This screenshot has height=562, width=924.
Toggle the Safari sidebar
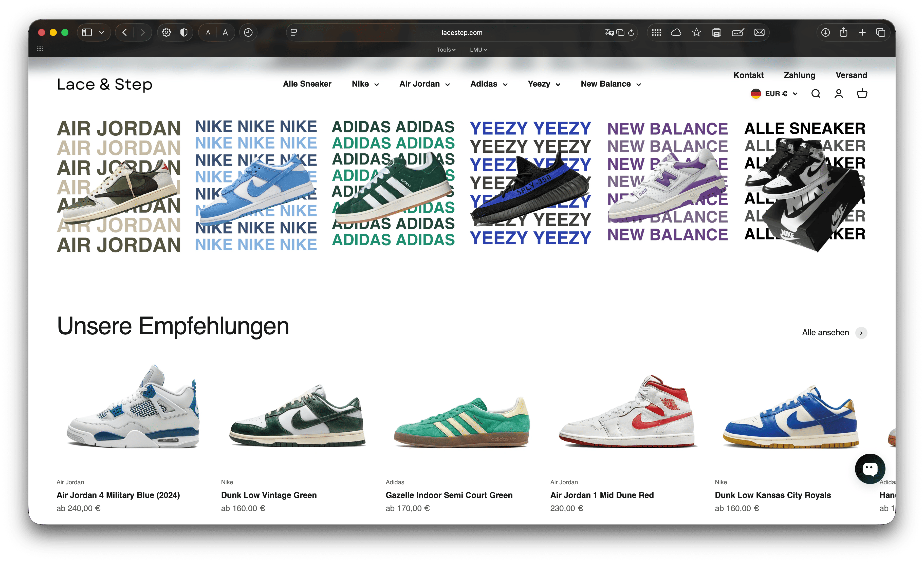click(x=87, y=33)
